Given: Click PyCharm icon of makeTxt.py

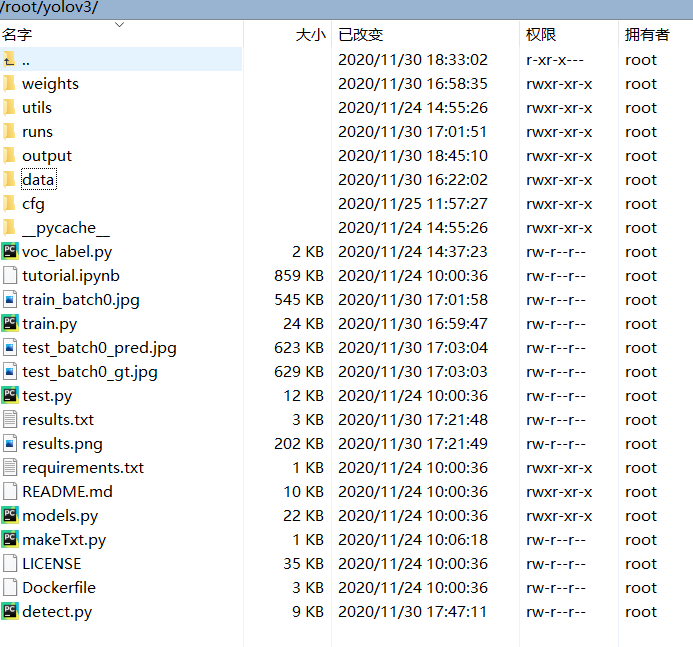Looking at the screenshot, I should tap(10, 539).
